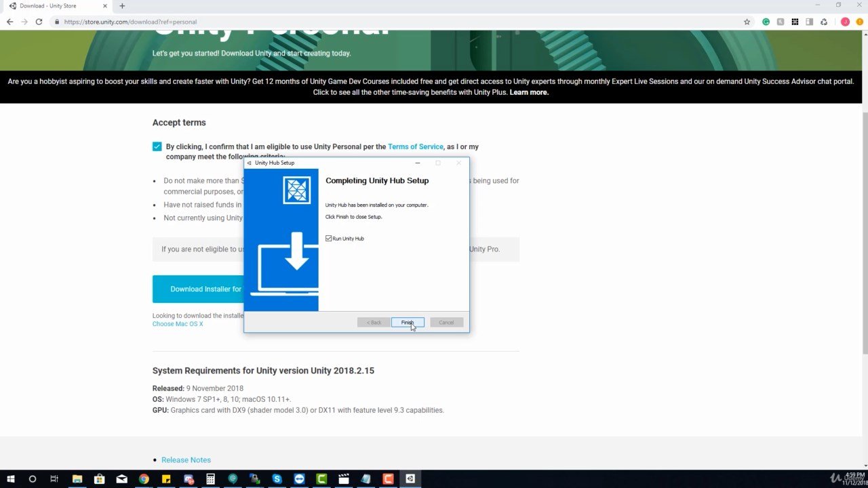Click the disabled Back button in setup
868x488 pixels.
[x=374, y=323]
